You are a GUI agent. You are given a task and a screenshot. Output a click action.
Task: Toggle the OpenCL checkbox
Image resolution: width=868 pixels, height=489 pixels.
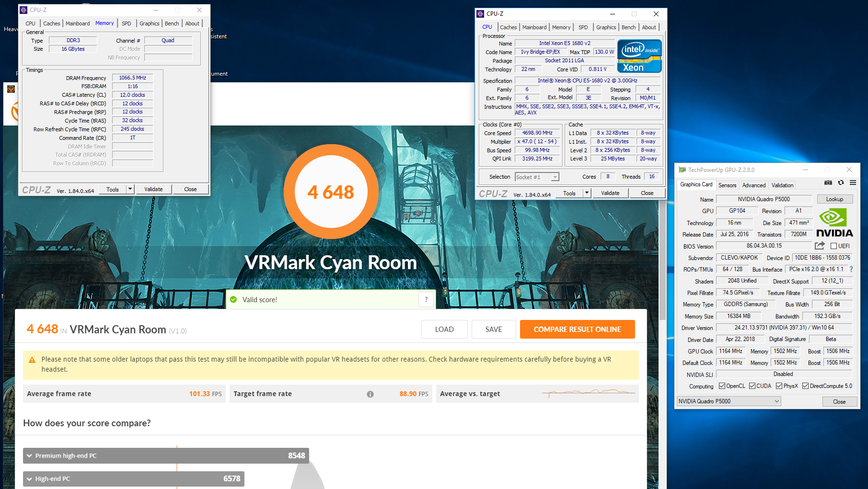pos(722,386)
